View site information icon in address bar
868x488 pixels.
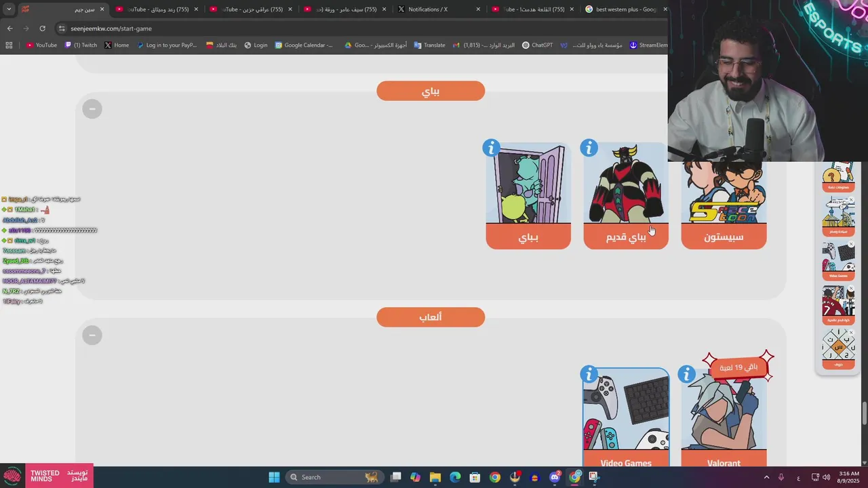click(x=62, y=28)
